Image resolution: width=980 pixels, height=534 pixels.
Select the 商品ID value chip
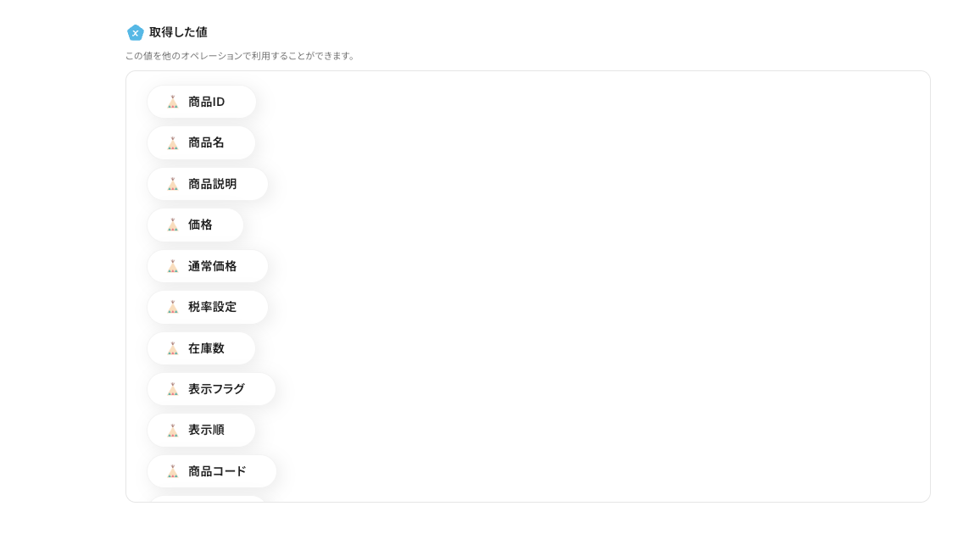click(x=206, y=102)
